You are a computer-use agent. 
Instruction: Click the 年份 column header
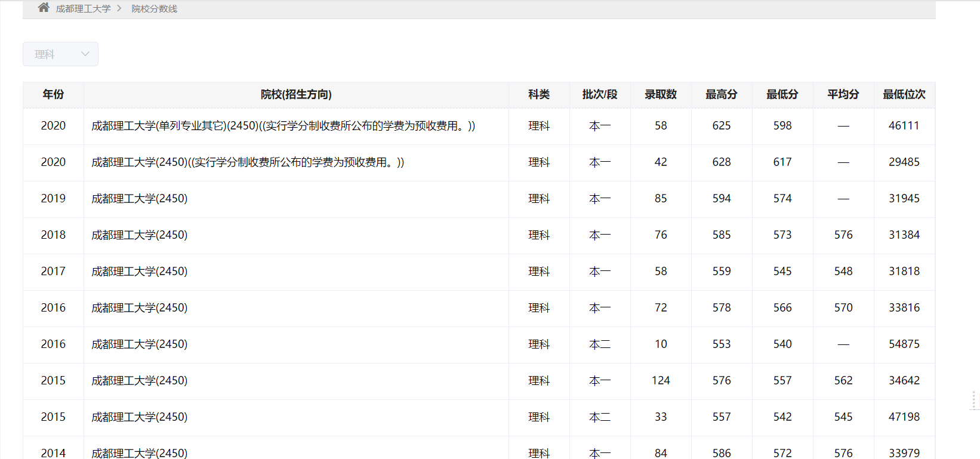[53, 94]
